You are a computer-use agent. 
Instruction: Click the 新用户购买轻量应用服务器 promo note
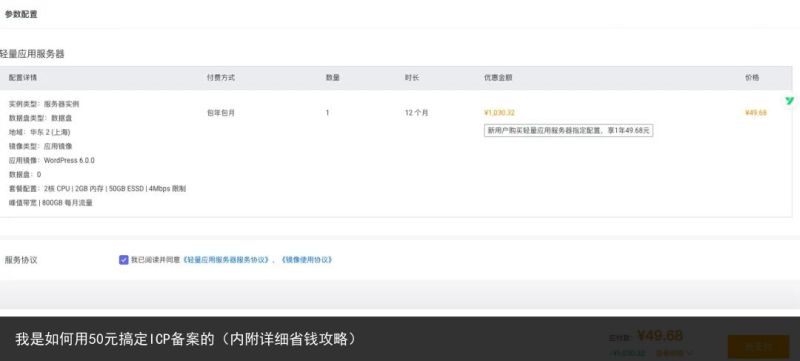pyautogui.click(x=568, y=131)
